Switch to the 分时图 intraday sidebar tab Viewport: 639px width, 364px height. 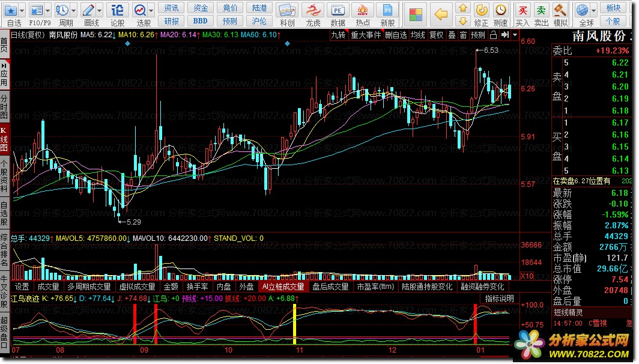pyautogui.click(x=4, y=107)
